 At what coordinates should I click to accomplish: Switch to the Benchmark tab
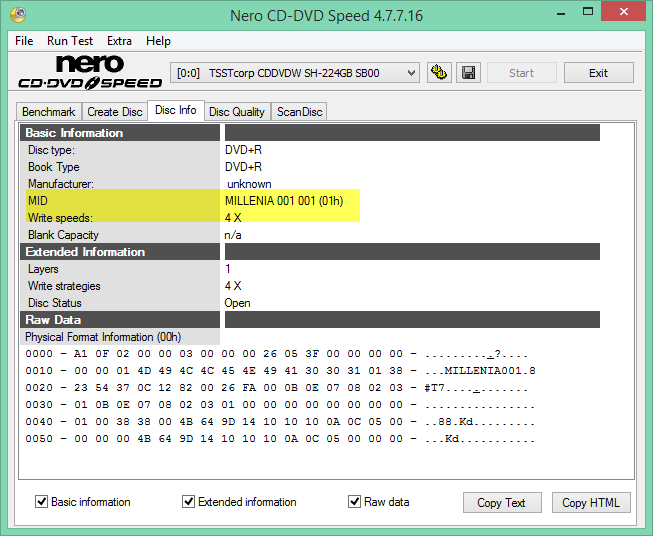[49, 112]
